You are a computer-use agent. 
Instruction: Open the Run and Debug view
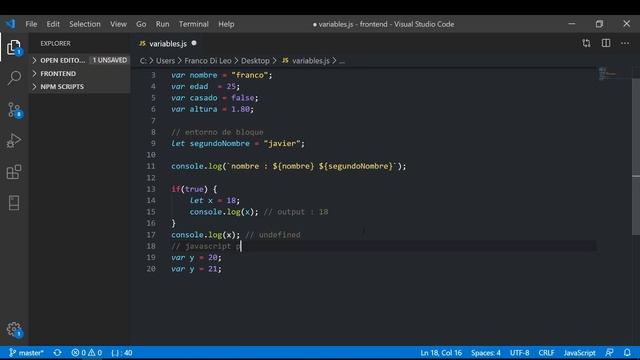pos(14,141)
